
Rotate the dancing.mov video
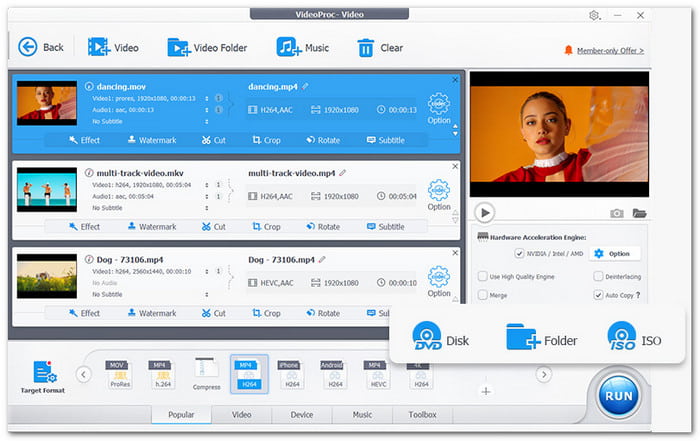323,140
